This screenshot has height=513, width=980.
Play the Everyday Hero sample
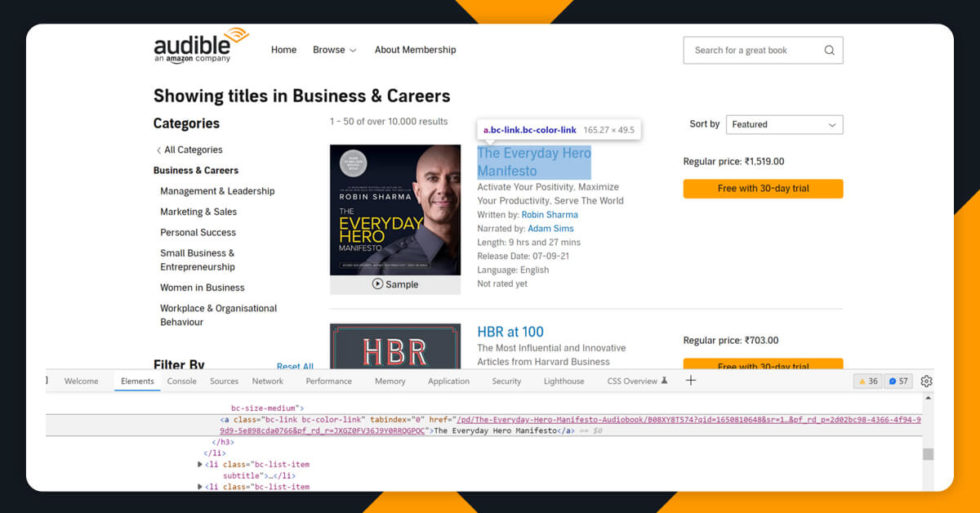point(395,284)
